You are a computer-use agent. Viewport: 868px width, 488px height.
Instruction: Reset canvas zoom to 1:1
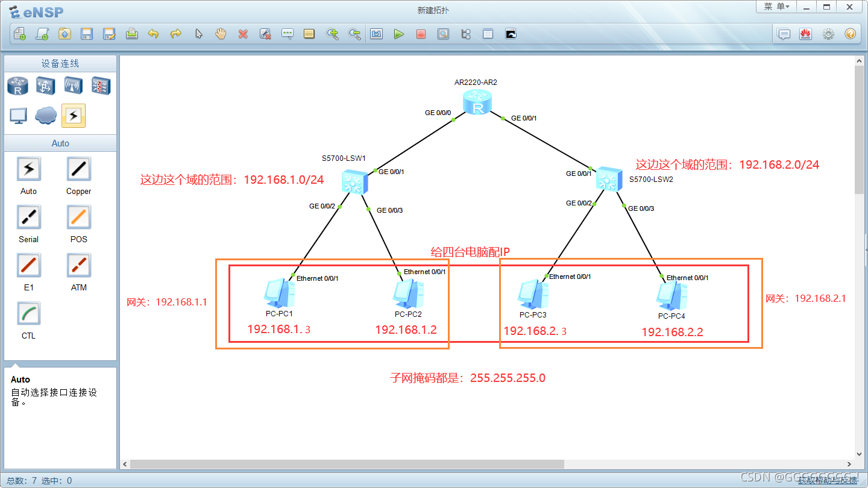pyautogui.click(x=377, y=34)
